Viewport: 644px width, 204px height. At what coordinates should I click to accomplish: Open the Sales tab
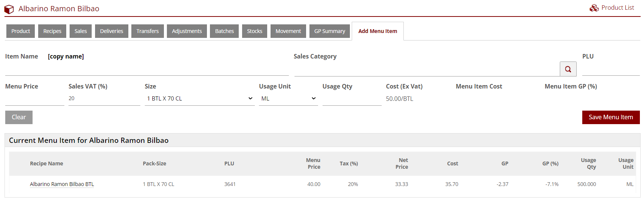(x=80, y=31)
